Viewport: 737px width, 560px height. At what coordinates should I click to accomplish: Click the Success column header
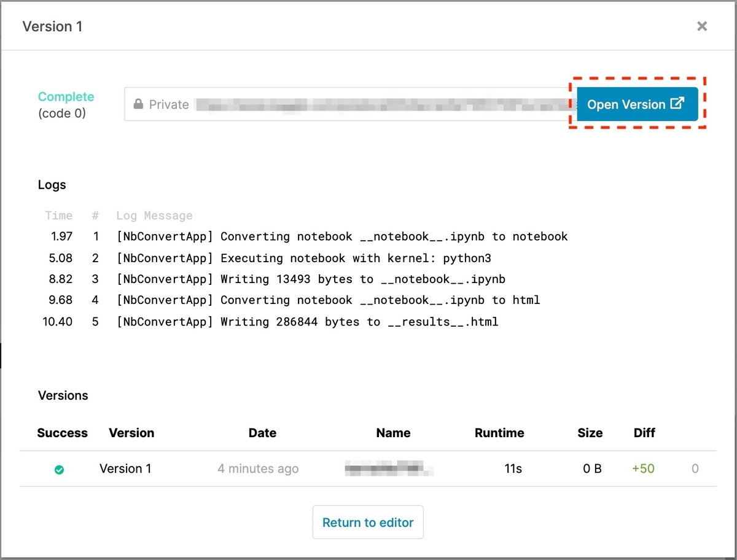tap(62, 433)
